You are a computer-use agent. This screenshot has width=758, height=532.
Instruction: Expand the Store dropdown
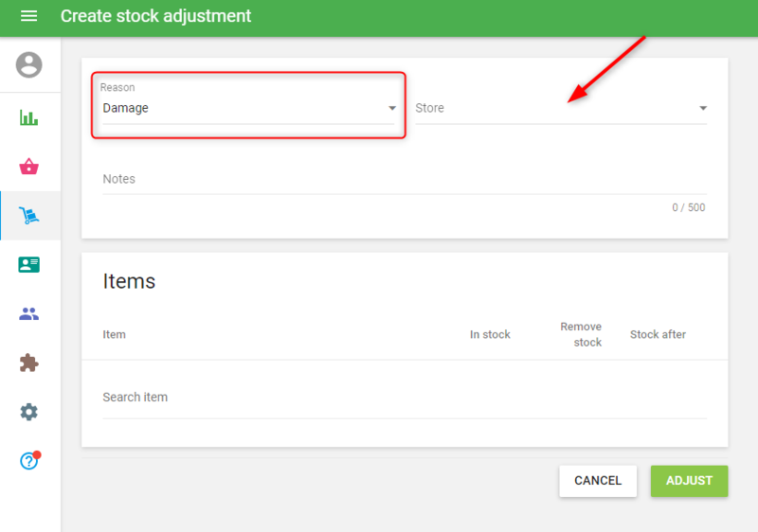[x=561, y=108]
